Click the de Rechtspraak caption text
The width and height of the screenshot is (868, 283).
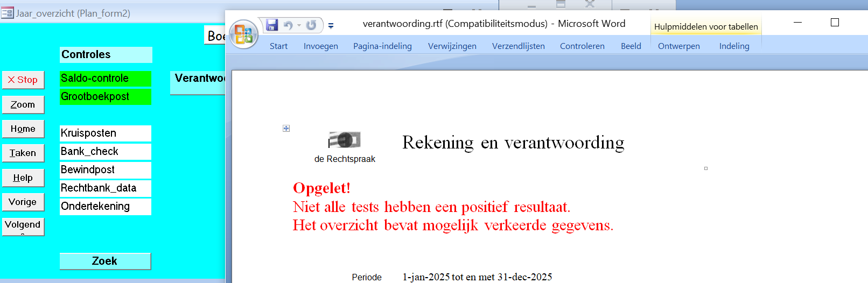(x=345, y=159)
